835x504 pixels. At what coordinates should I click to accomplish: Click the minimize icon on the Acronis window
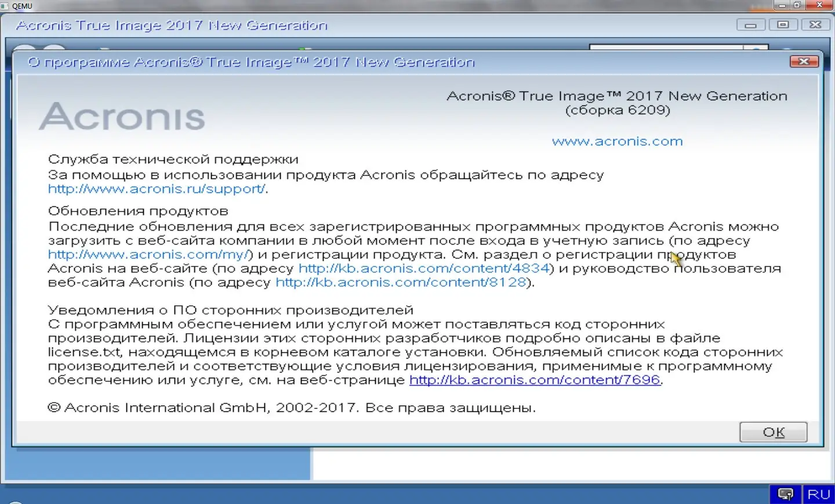750,25
